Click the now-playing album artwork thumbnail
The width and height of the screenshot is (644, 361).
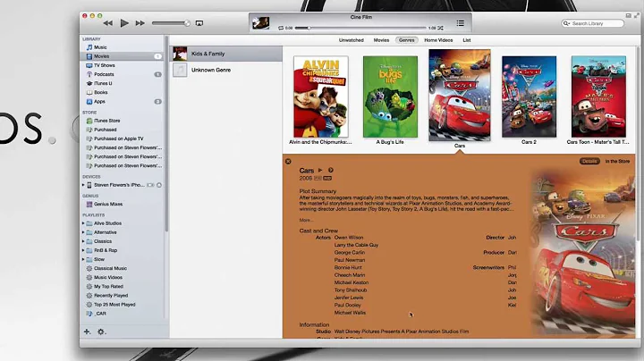(260, 23)
